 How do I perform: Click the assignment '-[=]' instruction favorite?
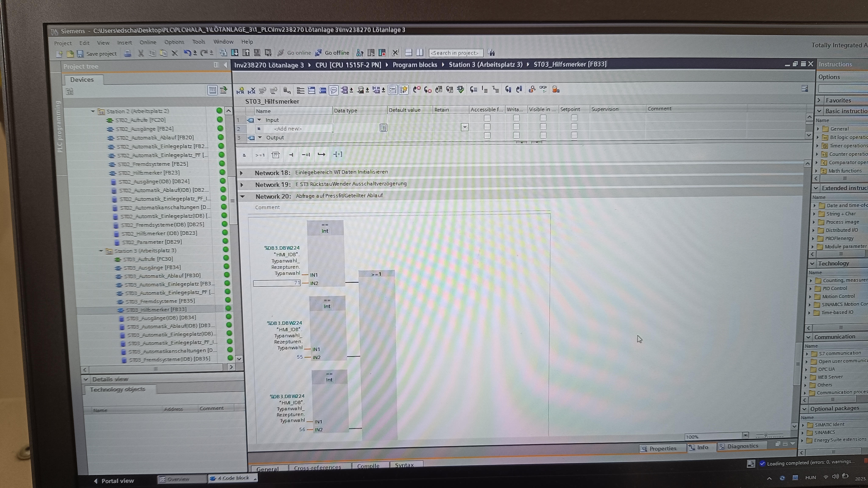[338, 154]
